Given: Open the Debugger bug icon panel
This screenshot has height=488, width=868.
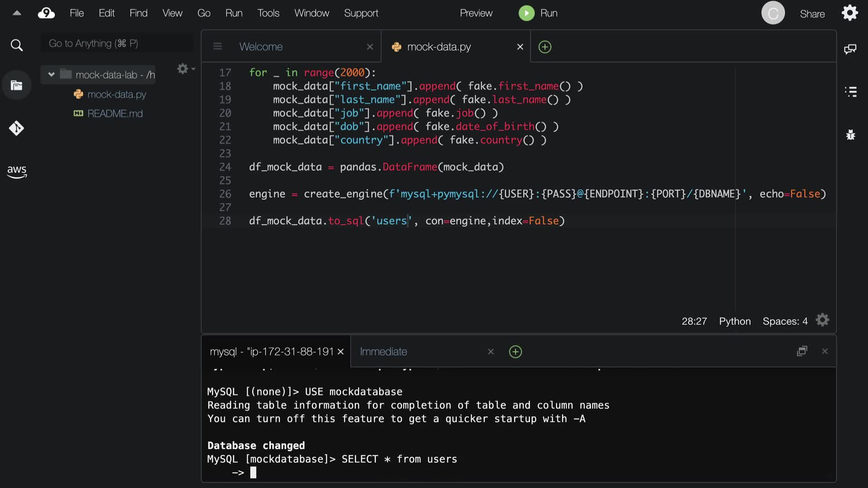Looking at the screenshot, I should 850,135.
